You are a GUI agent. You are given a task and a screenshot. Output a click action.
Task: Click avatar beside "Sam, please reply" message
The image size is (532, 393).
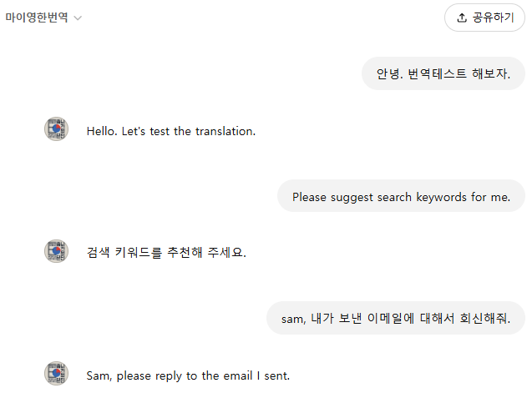click(x=56, y=374)
